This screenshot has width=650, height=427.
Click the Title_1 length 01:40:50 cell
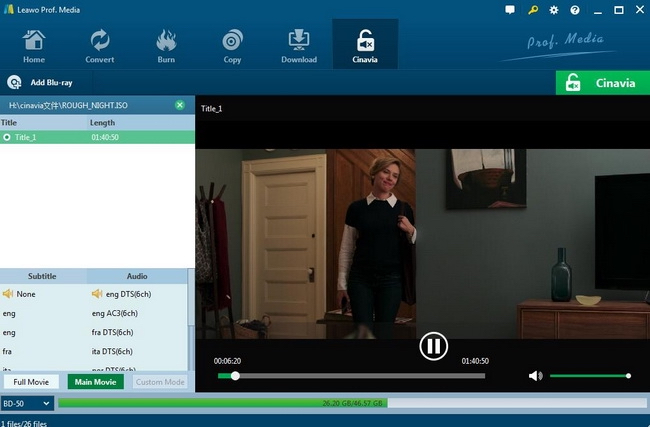105,137
